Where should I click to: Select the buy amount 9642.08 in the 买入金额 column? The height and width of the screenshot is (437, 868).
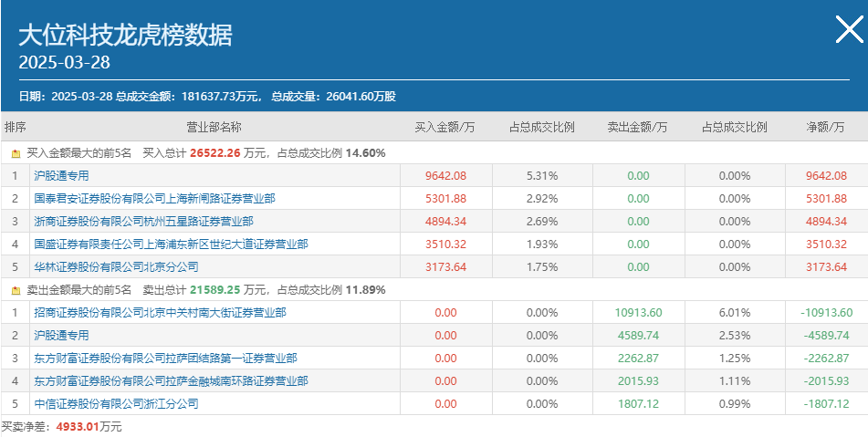[x=445, y=176]
